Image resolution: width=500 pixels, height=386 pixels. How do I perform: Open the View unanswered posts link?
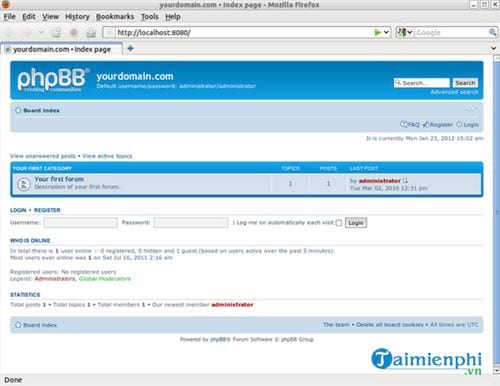(43, 156)
